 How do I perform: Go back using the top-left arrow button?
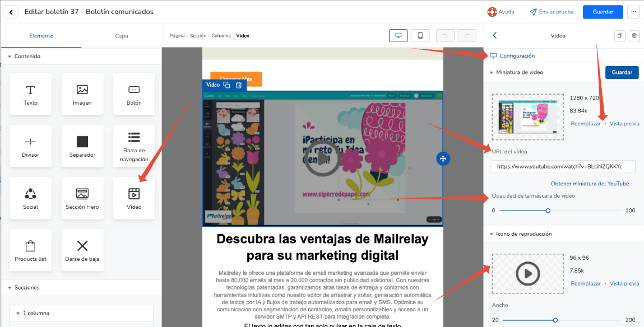click(11, 12)
